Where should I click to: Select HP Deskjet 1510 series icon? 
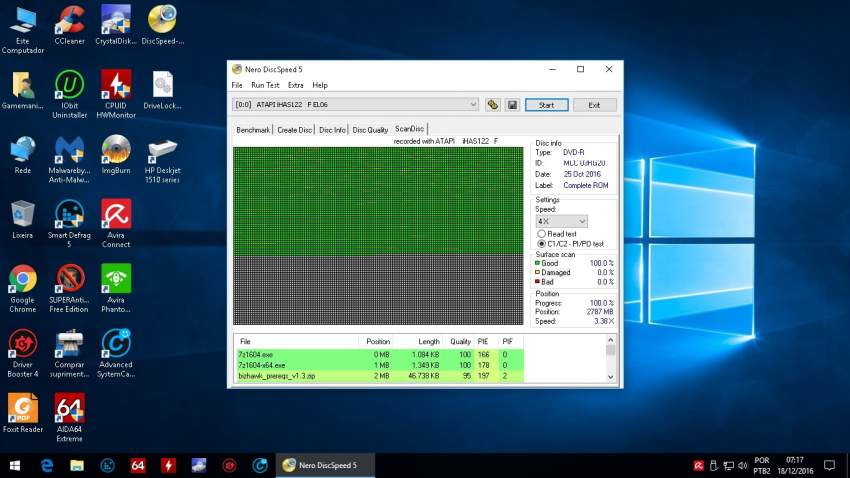pyautogui.click(x=162, y=159)
